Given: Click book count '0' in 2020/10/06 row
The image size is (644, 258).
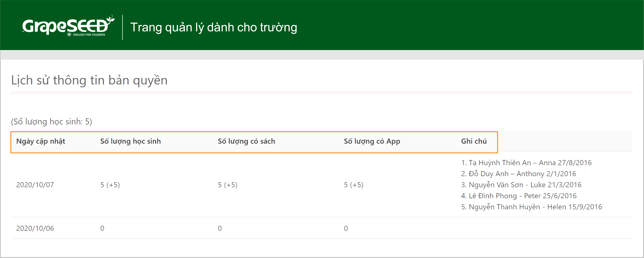Looking at the screenshot, I should [220, 228].
